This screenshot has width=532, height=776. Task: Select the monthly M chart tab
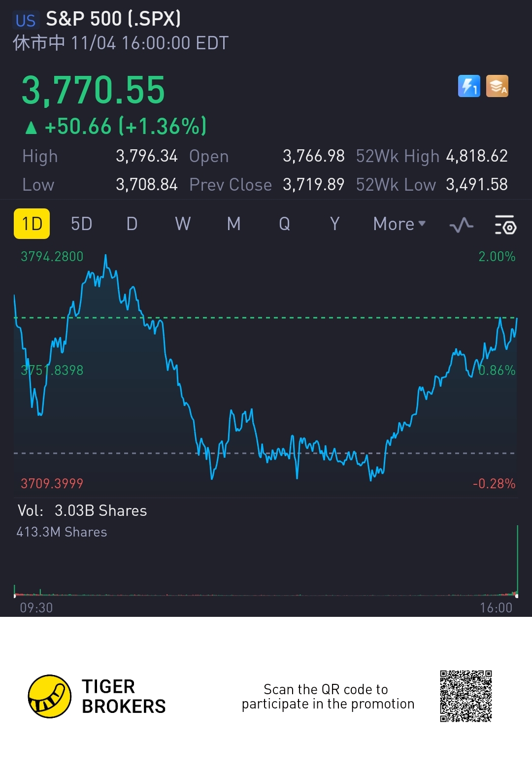(234, 224)
